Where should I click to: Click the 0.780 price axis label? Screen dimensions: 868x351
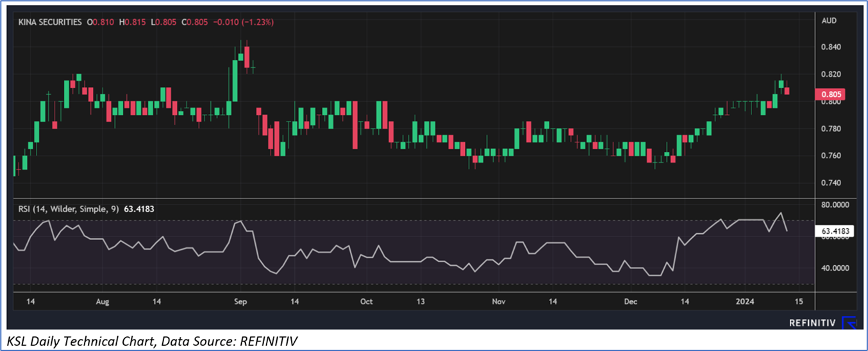click(831, 129)
